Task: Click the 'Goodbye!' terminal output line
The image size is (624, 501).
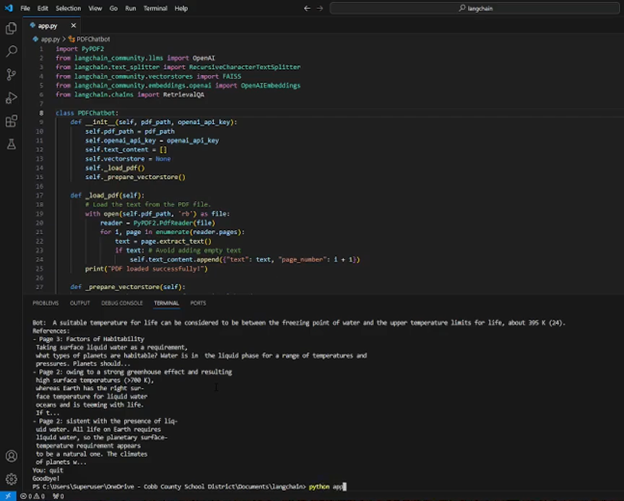Action: [46, 478]
